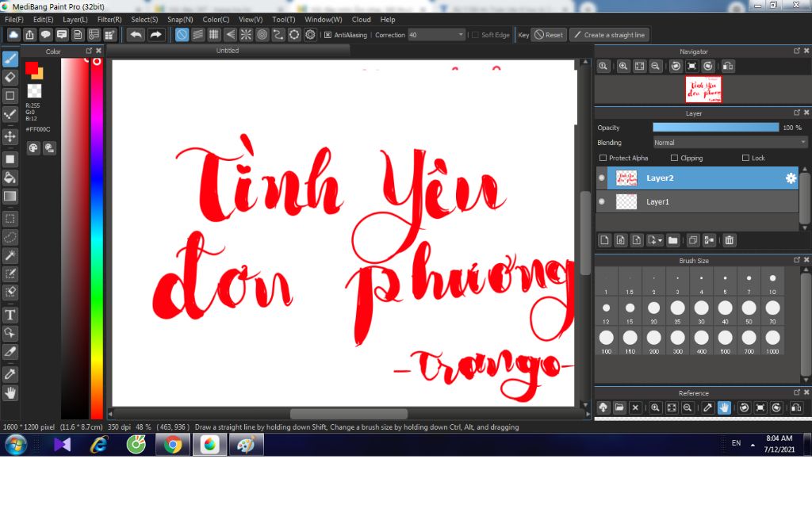Enable the circle snap guide
This screenshot has height=524, width=812.
point(262,35)
